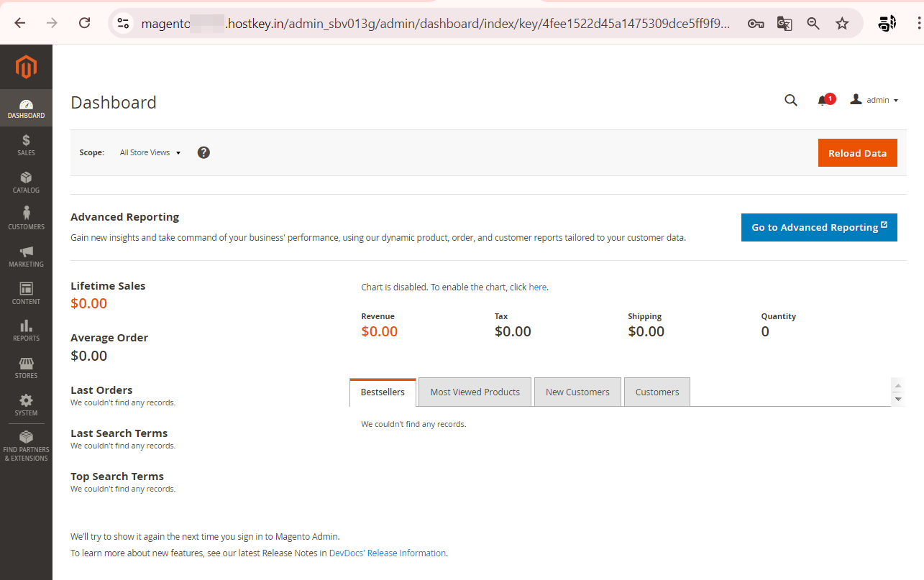This screenshot has width=924, height=580.
Task: Click the Scope help question mark icon
Action: (x=203, y=152)
